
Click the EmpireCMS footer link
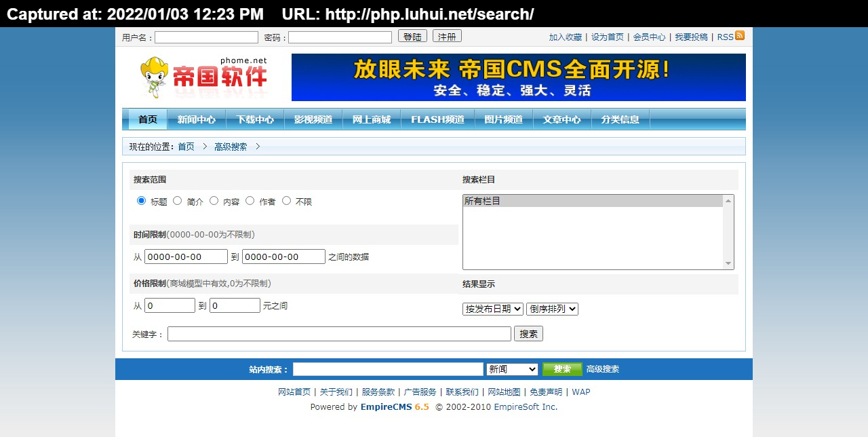395,407
